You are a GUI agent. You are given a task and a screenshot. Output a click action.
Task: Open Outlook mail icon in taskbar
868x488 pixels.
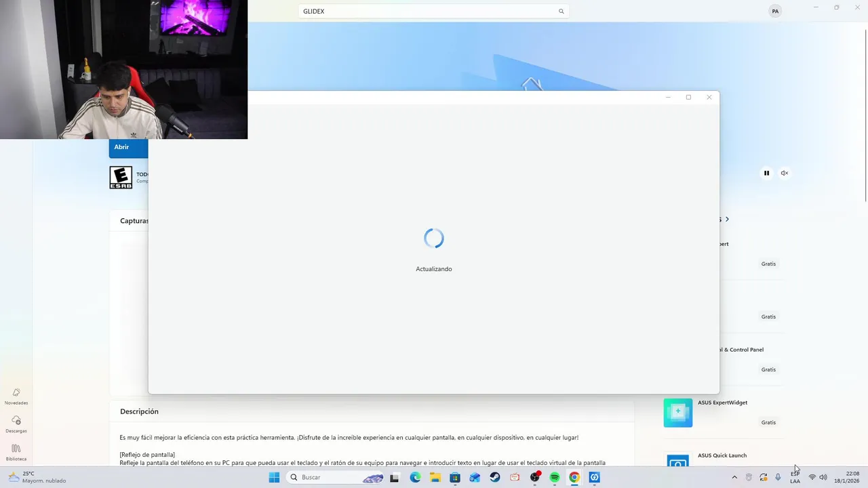click(475, 477)
